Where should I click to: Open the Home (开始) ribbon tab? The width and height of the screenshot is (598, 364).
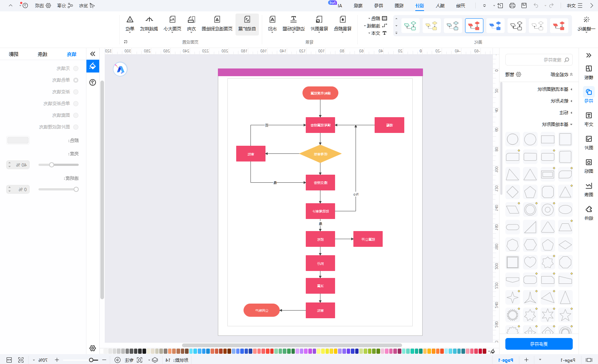pyautogui.click(x=461, y=5)
